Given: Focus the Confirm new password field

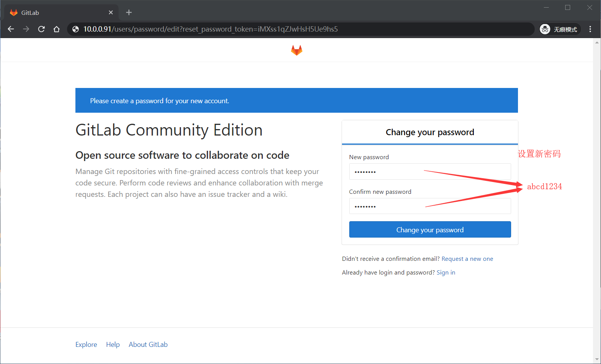Looking at the screenshot, I should [x=430, y=206].
